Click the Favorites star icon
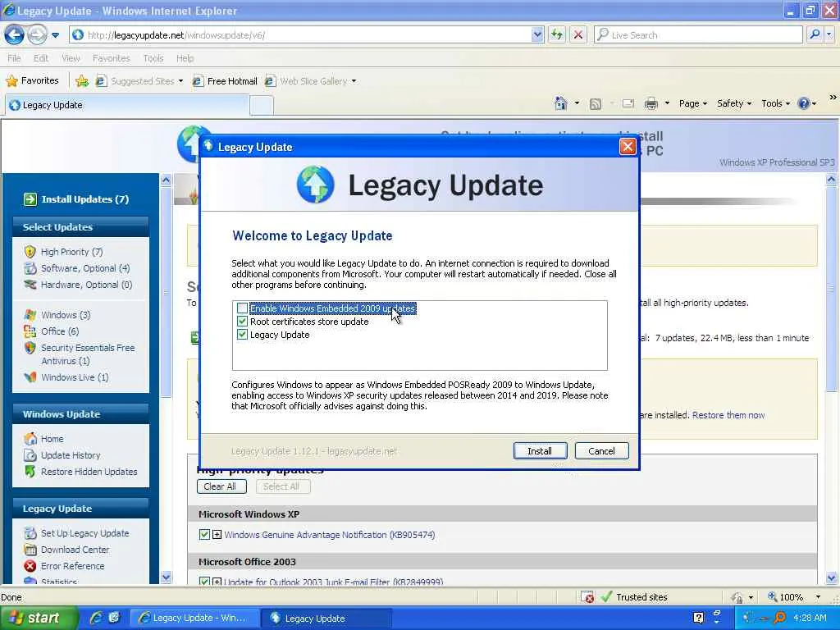 point(11,81)
